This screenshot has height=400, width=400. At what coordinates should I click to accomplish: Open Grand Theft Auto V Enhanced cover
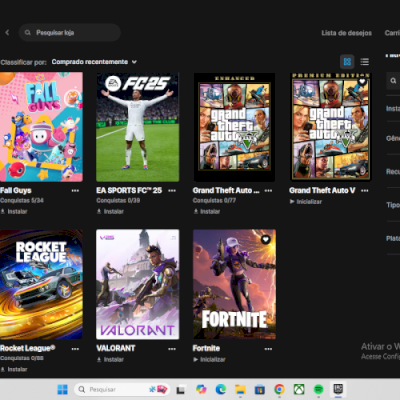pos(234,127)
